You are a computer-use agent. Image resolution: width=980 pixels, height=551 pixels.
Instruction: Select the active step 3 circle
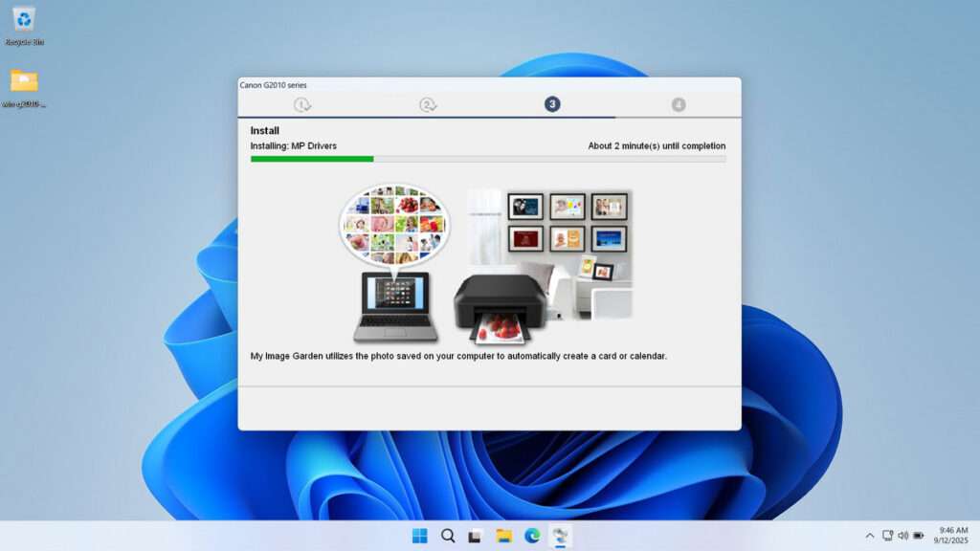552,104
